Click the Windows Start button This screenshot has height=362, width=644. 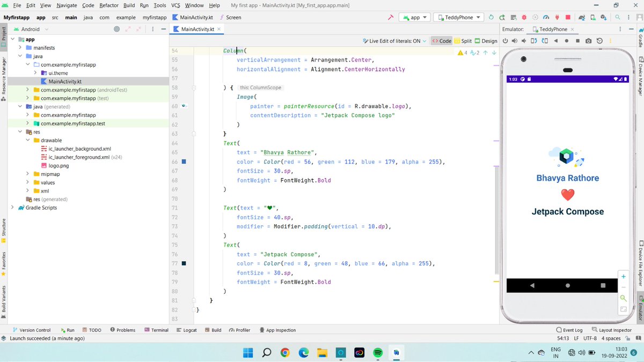[x=248, y=352]
